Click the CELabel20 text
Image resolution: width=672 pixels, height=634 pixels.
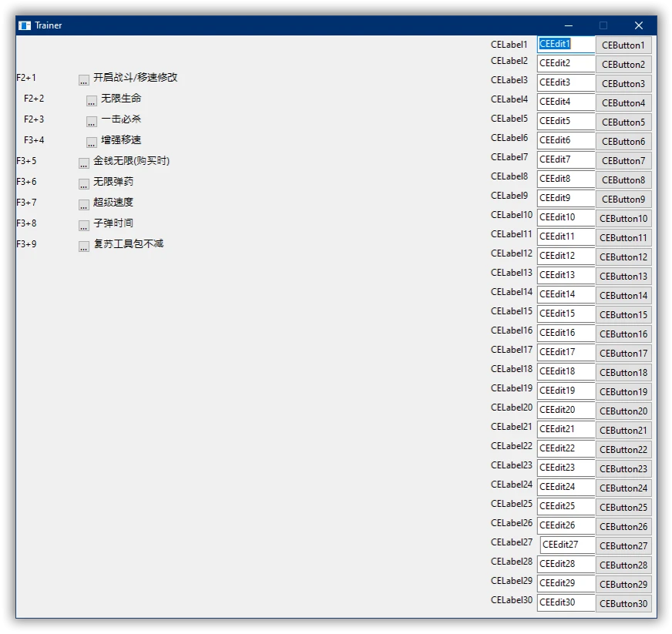(x=512, y=408)
